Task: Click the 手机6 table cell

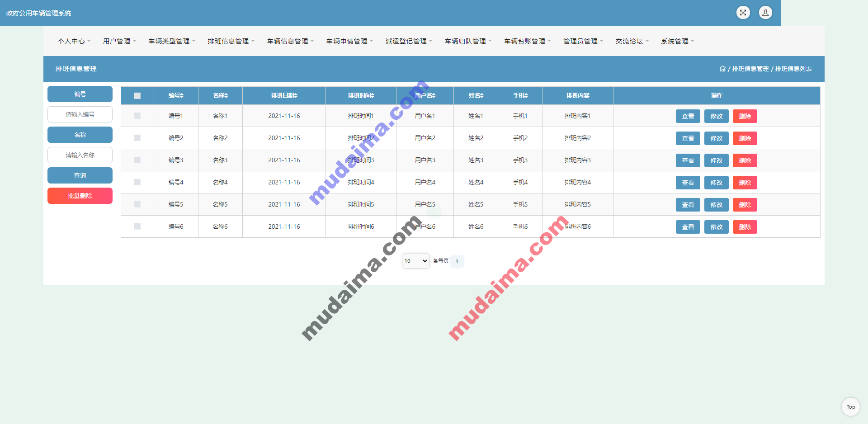Action: point(520,226)
